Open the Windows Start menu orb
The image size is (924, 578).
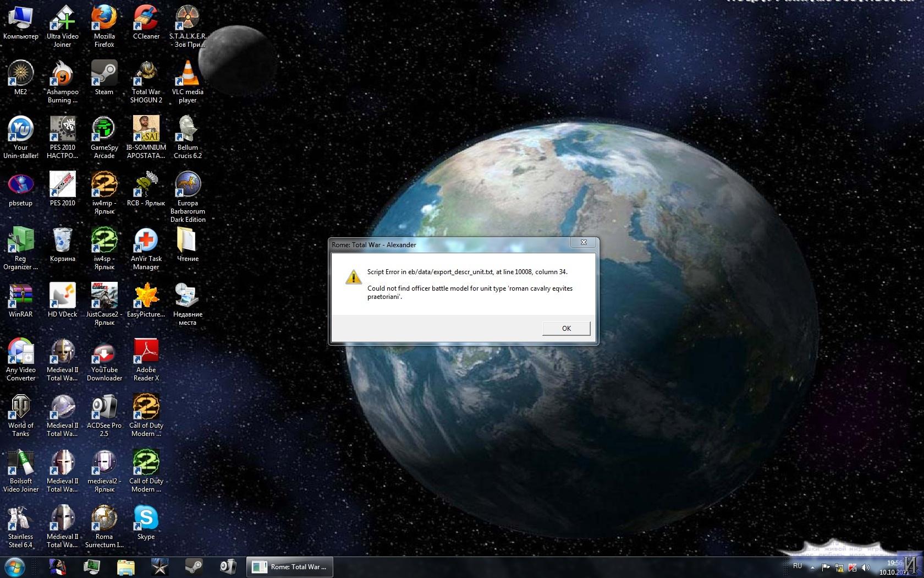click(x=15, y=566)
